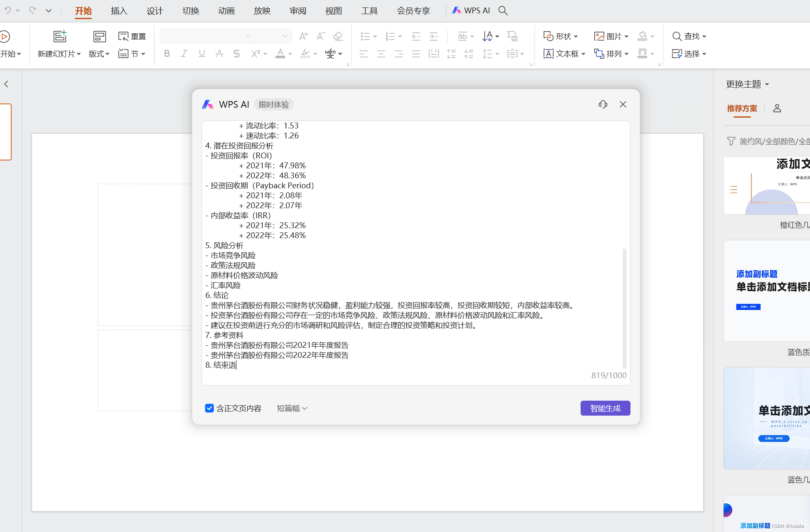This screenshot has width=810, height=532.
Task: Select the 蓝色质 theme thumbnail with 添加副标题
Action: [x=767, y=291]
